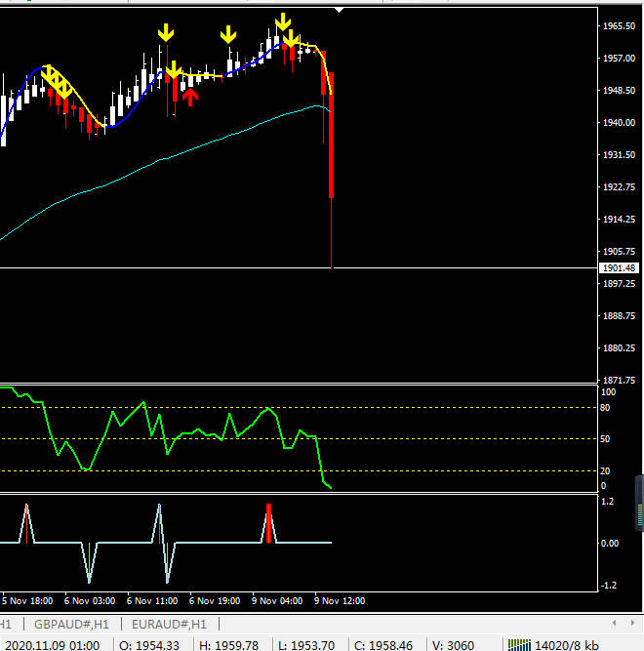Click the 6 Nov 19:00 time label
The image size is (644, 651).
click(215, 601)
